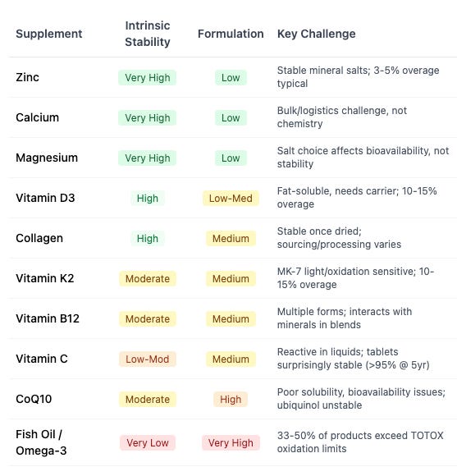The height and width of the screenshot is (476, 457).
Task: Click the Key Challenge column header
Action: pyautogui.click(x=316, y=34)
